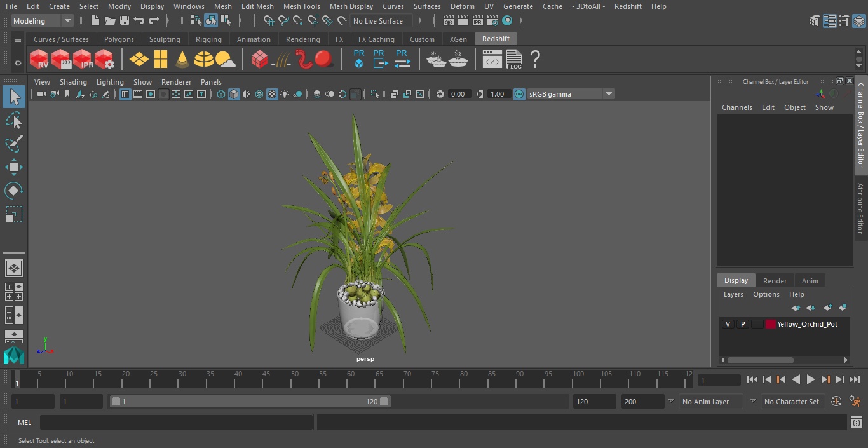Click the MEL command language switcher

pos(25,423)
